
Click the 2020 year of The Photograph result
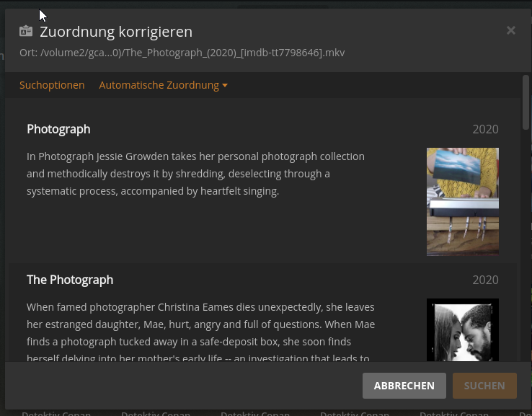[486, 280]
